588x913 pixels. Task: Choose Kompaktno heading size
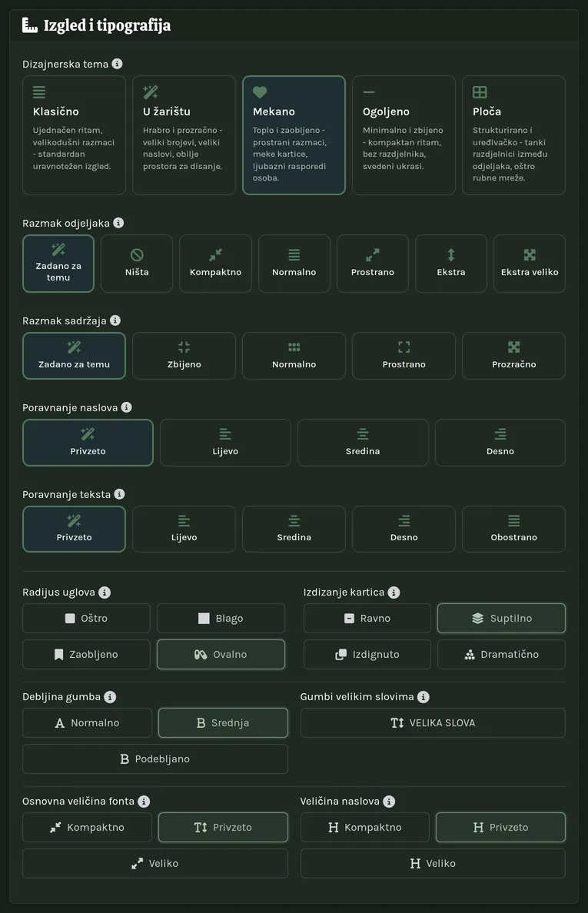(365, 828)
